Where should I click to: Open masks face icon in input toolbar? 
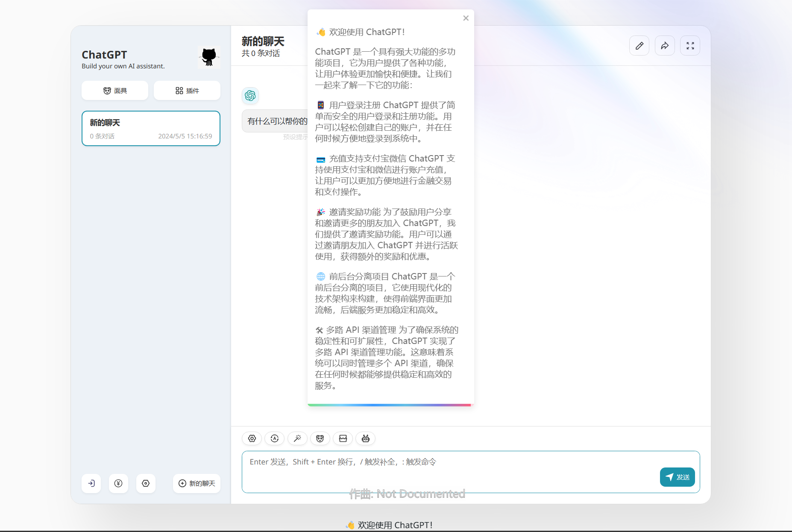(x=320, y=438)
